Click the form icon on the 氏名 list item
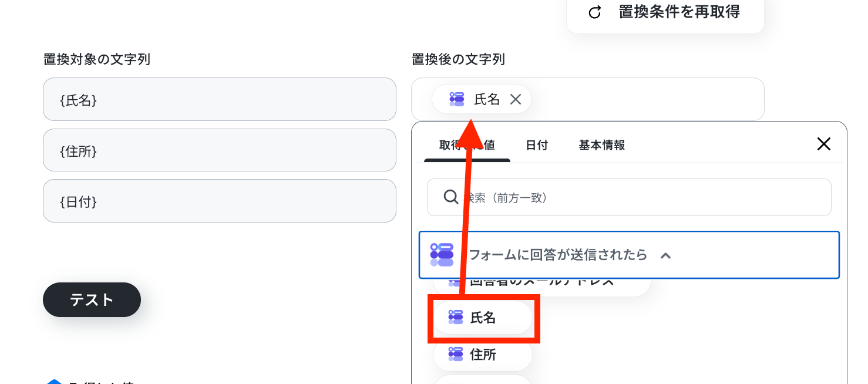Screen dimensions: 868x384 click(x=456, y=318)
